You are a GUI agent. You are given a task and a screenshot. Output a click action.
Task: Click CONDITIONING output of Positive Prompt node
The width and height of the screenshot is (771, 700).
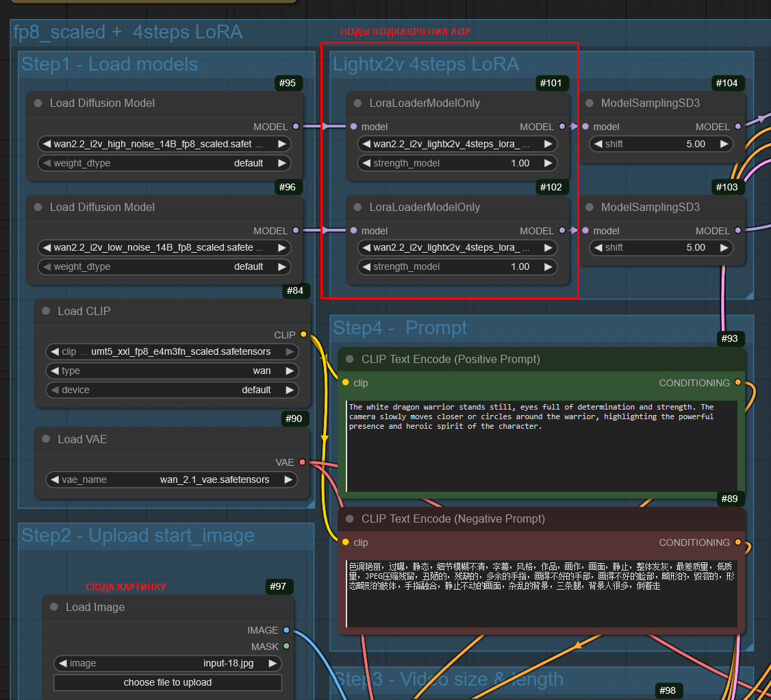(x=737, y=383)
